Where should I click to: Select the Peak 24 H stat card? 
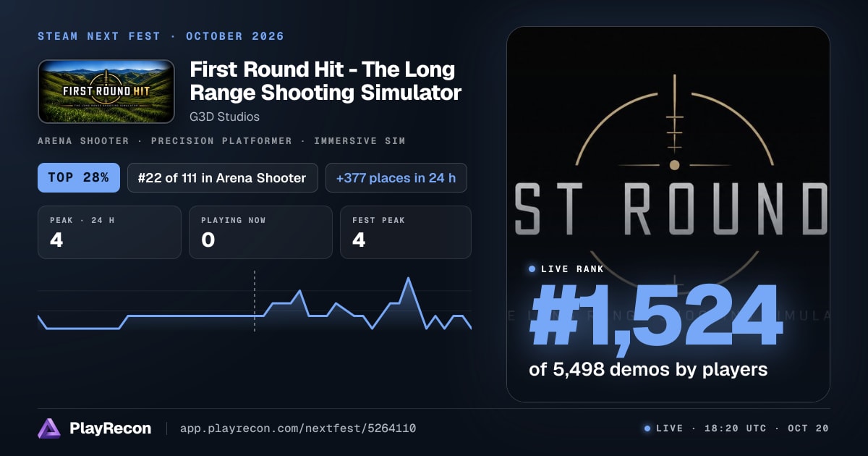click(109, 232)
